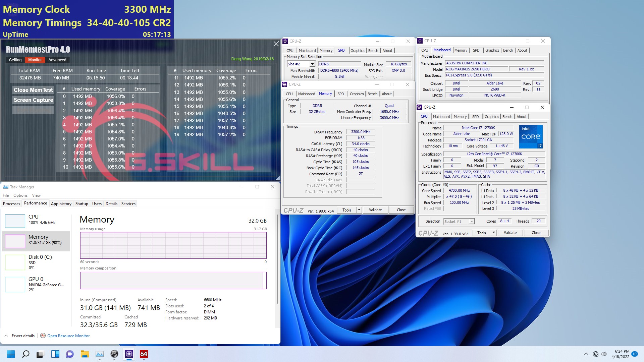Click the Screen Capture icon button
Viewport: 644px width, 362px height.
pos(33,100)
